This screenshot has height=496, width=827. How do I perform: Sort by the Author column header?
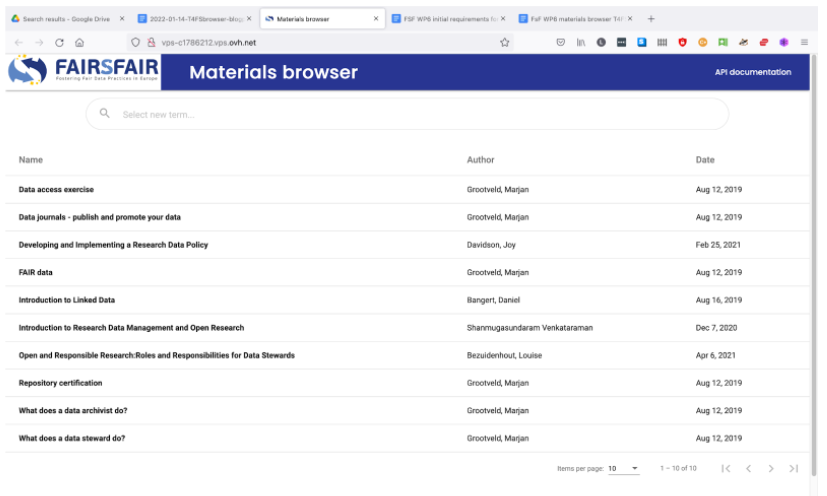point(480,160)
